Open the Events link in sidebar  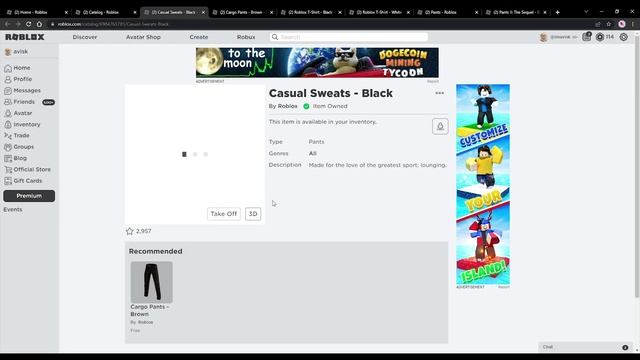(13, 209)
